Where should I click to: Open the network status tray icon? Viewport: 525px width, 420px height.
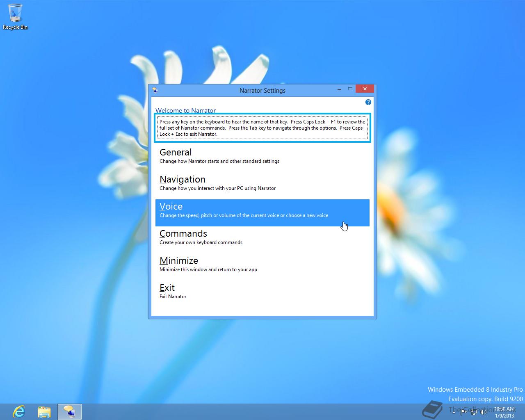[474, 411]
